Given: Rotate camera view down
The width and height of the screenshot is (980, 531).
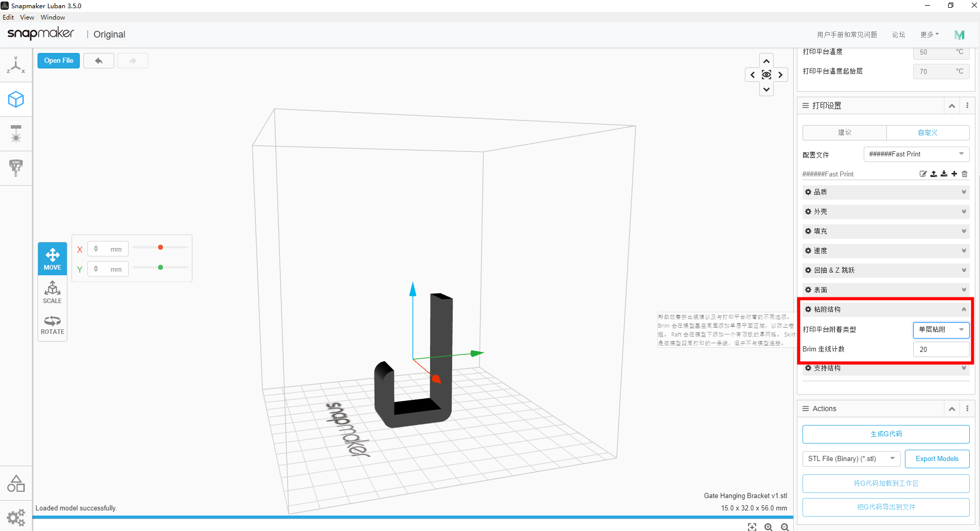Looking at the screenshot, I should pyautogui.click(x=767, y=89).
